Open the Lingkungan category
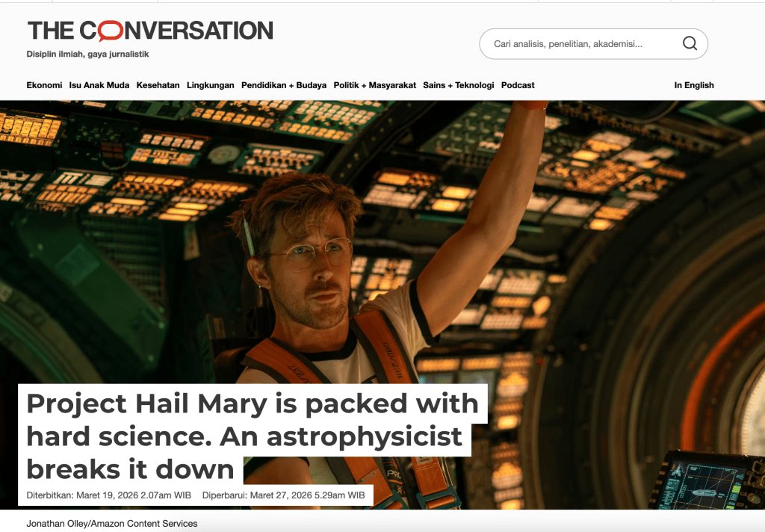This screenshot has width=765, height=532. pos(211,85)
